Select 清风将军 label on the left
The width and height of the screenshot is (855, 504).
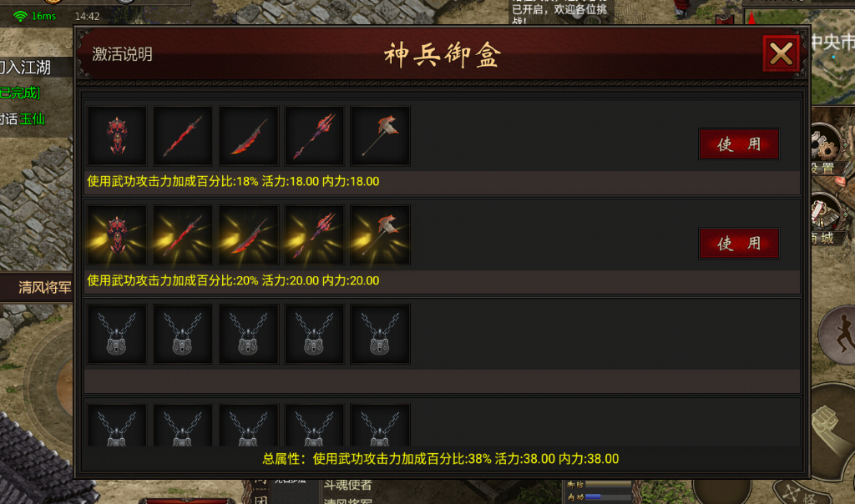[x=45, y=287]
